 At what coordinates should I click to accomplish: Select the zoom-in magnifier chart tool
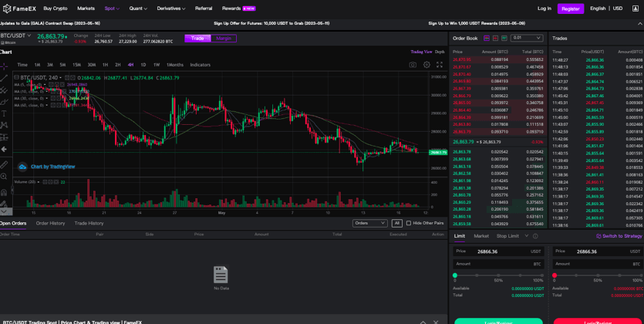[x=4, y=177]
